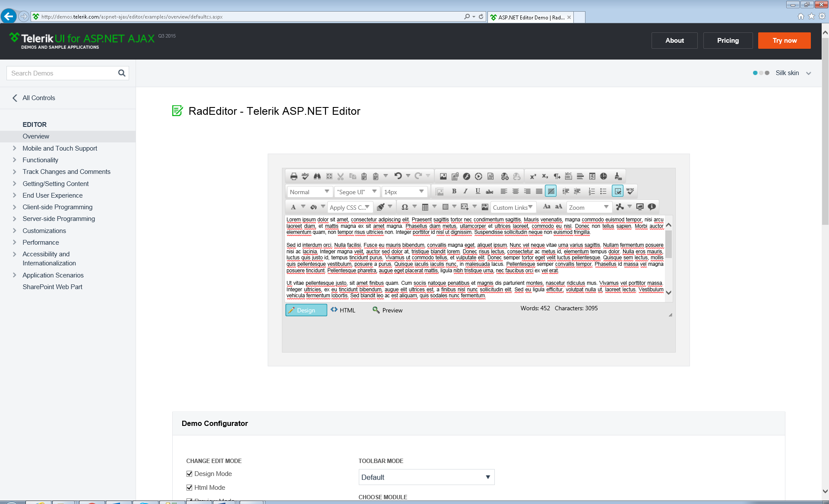Toggle the highlighted justify-none toolbar button
829x504 pixels.
[551, 191]
